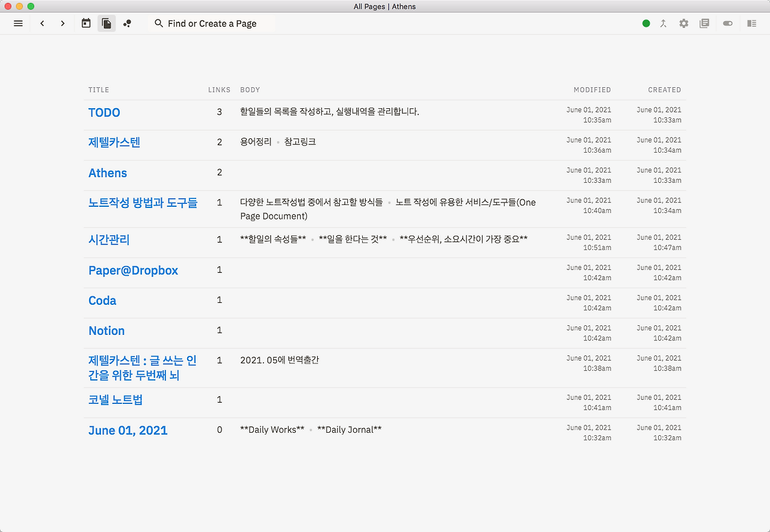Click the Athens row's links count 2

[x=220, y=173]
